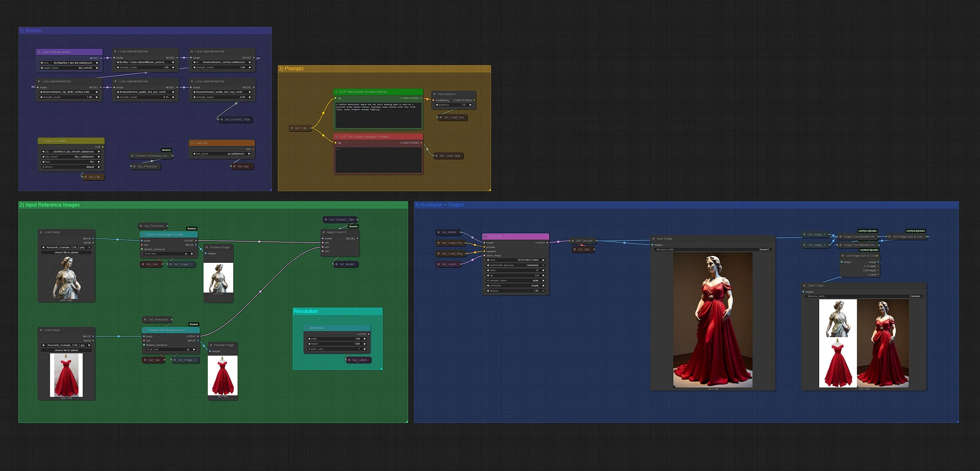Viewport: 980px width, 471px height.
Task: Collapse the CLIP Text Encode (Positive Prompt) node dot
Action: (x=336, y=92)
